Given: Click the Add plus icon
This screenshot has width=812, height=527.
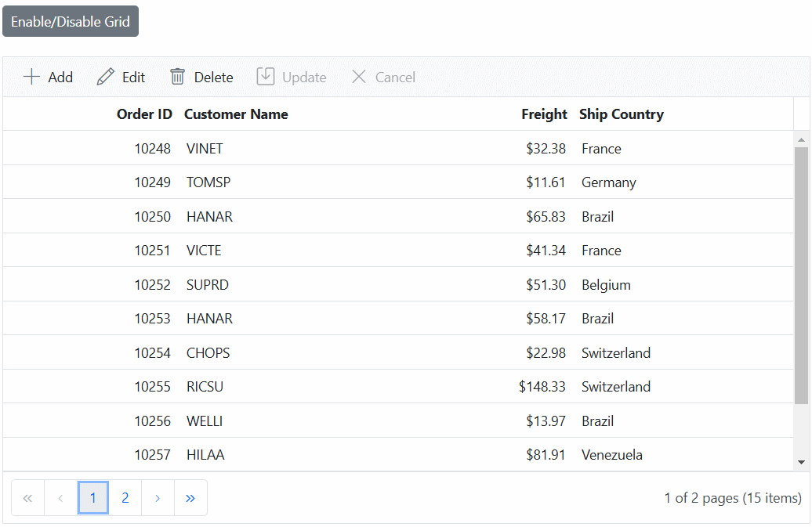Looking at the screenshot, I should coord(31,77).
